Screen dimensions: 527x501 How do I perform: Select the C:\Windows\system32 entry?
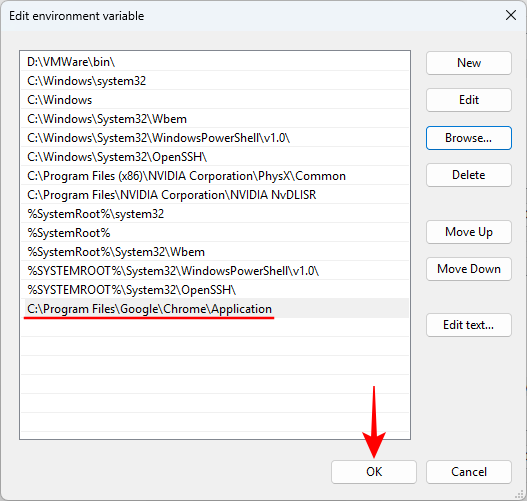tap(215, 81)
